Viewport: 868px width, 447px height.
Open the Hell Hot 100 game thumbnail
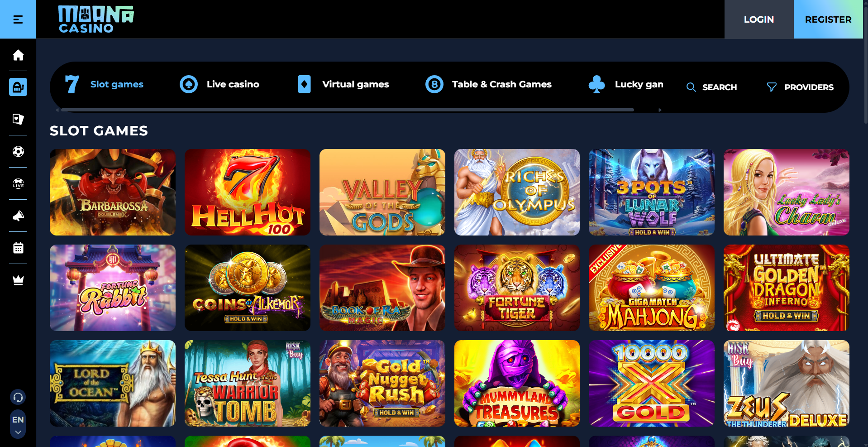point(248,192)
